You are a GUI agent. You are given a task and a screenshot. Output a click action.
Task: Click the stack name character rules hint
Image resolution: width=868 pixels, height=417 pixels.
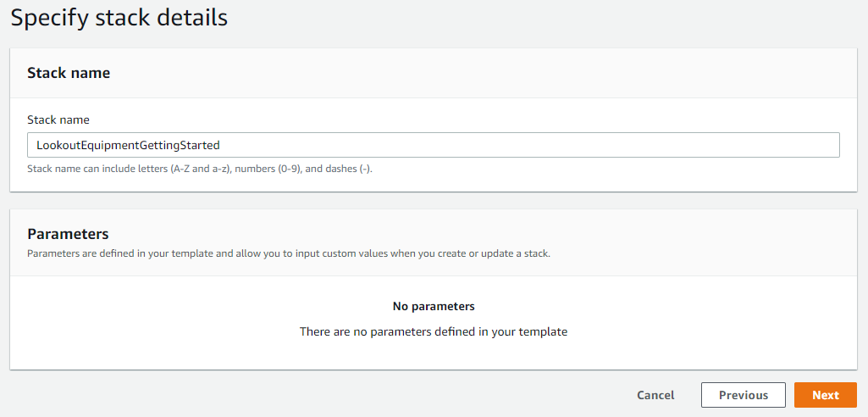(x=200, y=169)
